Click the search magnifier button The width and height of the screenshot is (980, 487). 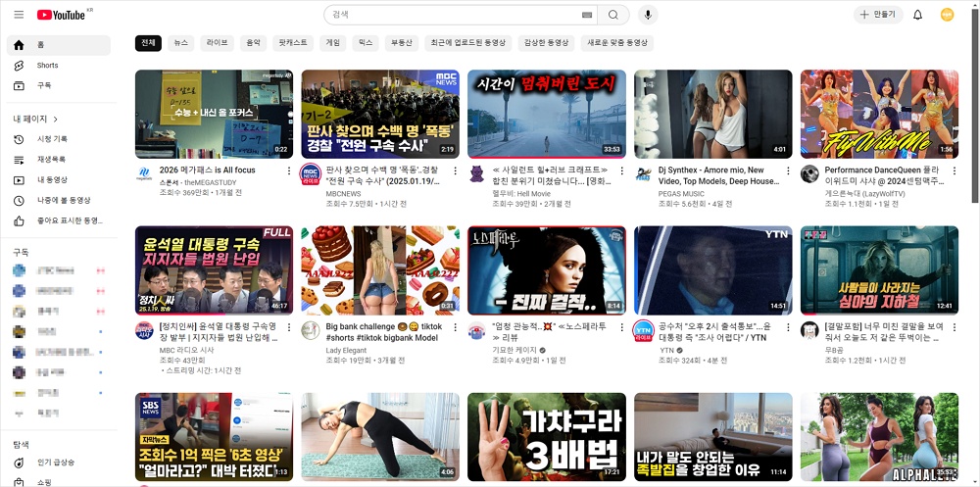point(613,15)
